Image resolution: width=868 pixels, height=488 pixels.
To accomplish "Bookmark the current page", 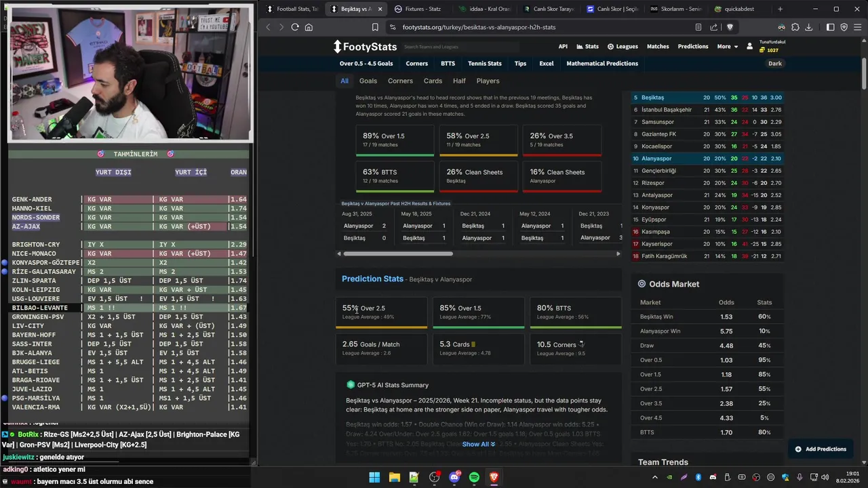I will click(375, 27).
